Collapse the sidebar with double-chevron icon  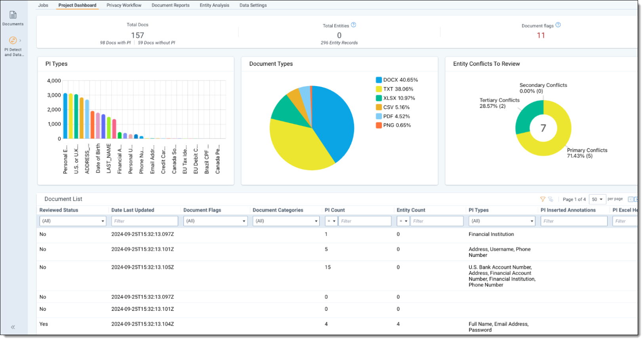pos(13,327)
